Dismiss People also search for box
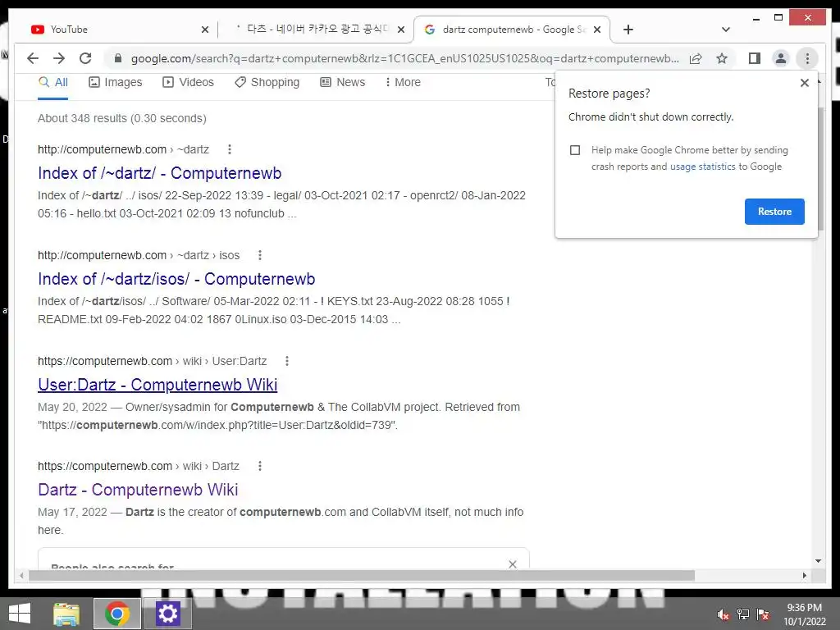 (x=512, y=564)
